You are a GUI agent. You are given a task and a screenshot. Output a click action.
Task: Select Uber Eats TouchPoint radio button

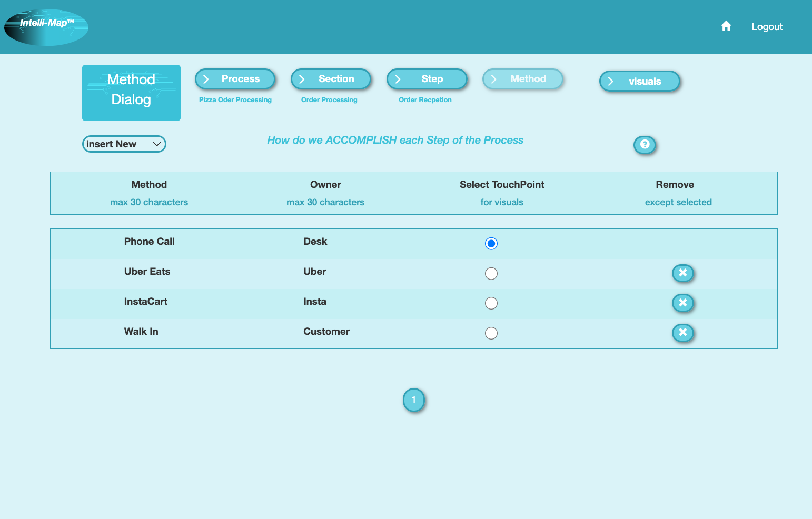491,273
